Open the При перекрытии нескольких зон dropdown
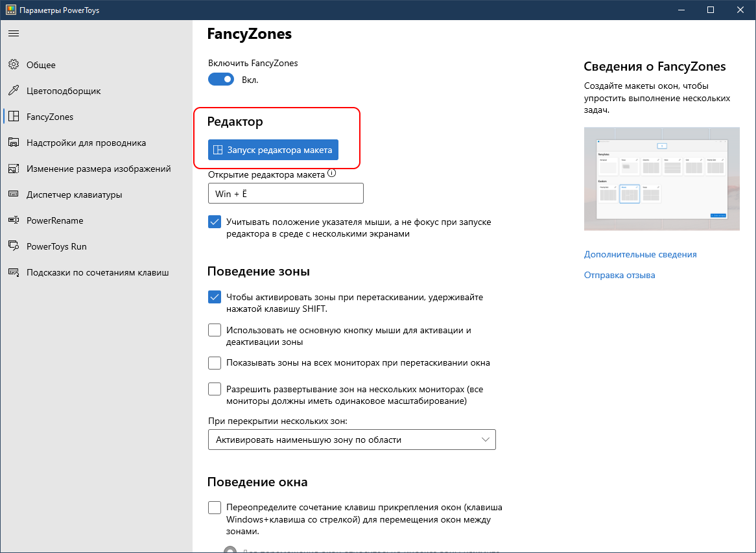756x553 pixels. tap(352, 440)
